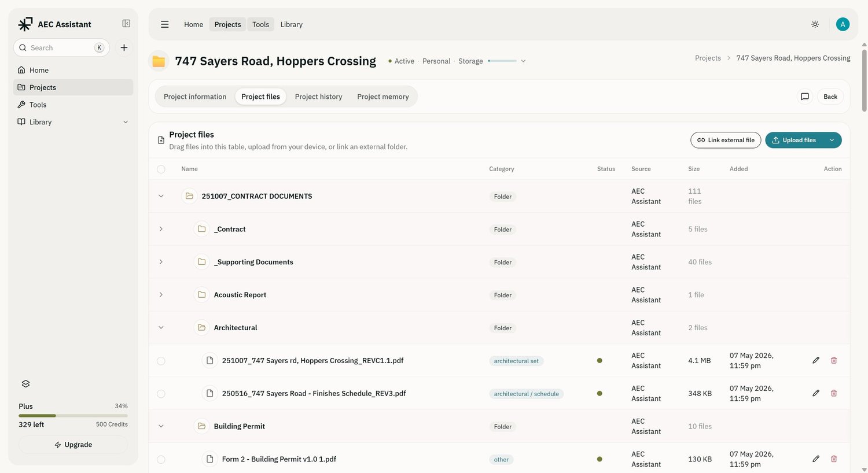The image size is (868, 473).
Task: Expand the Library sidebar chevron
Action: [126, 122]
